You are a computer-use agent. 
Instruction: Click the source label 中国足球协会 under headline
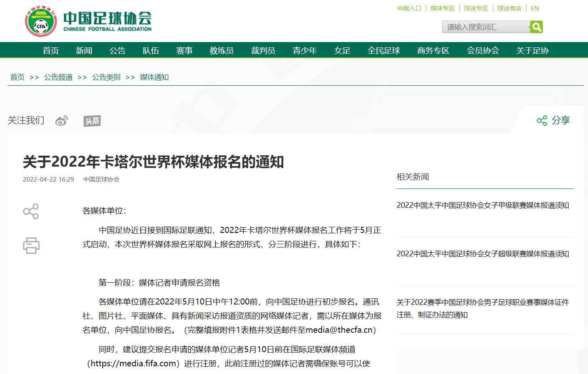click(x=101, y=179)
